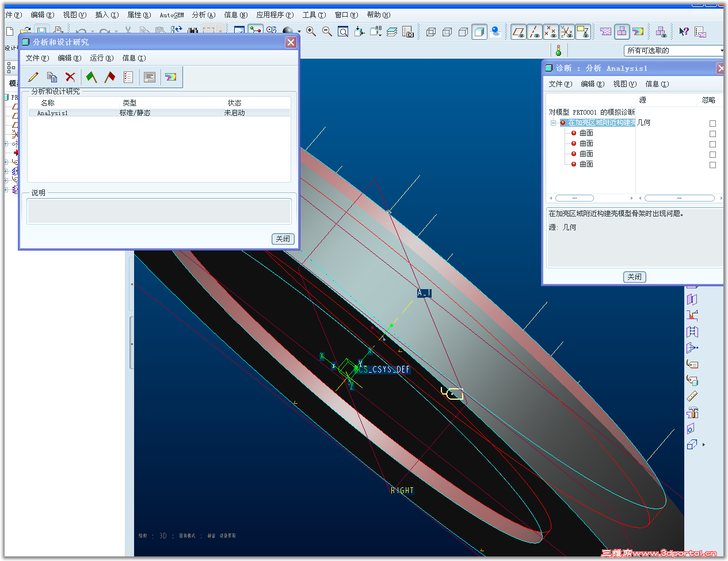This screenshot has width=728, height=561.
Task: Start the run with the green flag icon
Action: pyautogui.click(x=91, y=77)
